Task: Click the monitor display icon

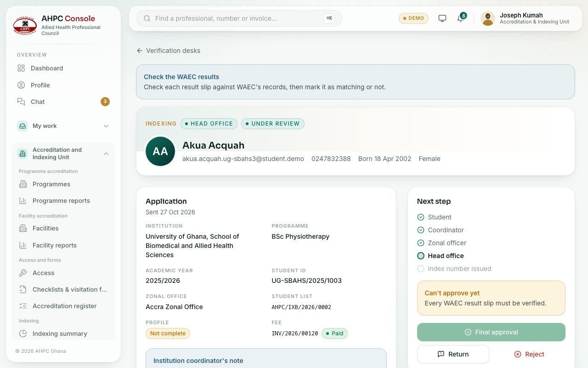Action: point(442,18)
